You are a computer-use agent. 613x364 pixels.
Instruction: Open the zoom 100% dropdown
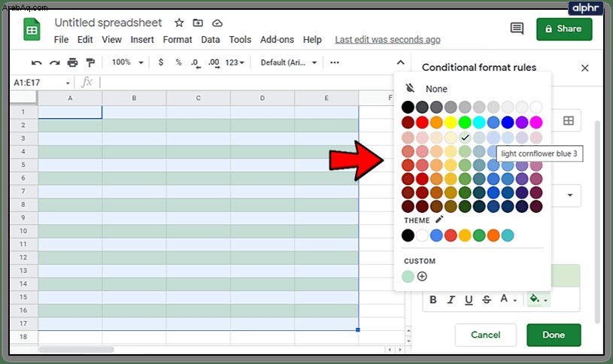pos(127,62)
